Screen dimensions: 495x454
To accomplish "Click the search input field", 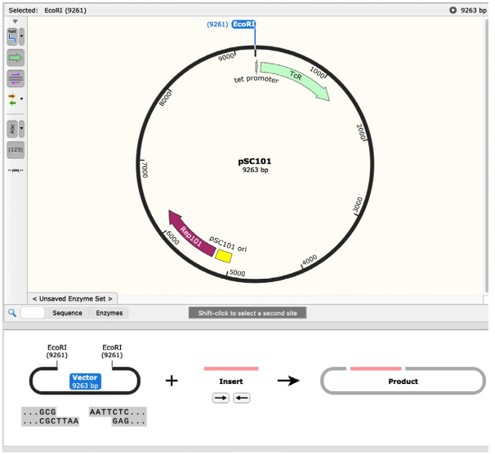I will 32,313.
